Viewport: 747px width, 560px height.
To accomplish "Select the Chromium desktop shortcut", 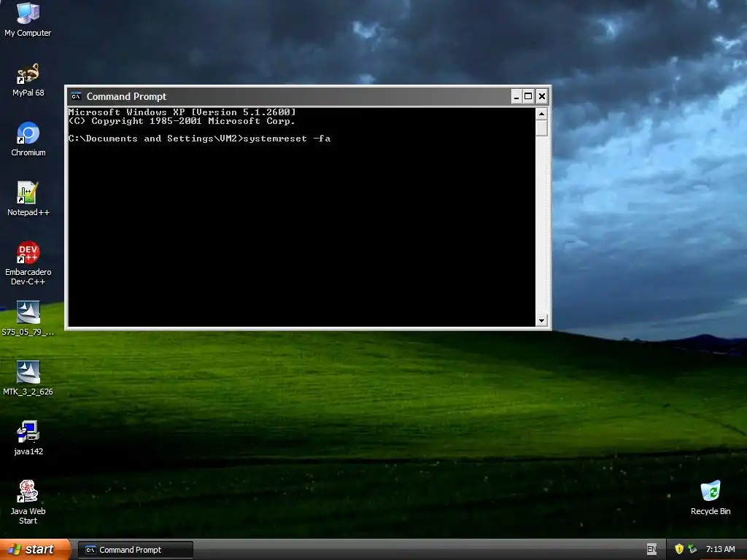I will (x=28, y=139).
